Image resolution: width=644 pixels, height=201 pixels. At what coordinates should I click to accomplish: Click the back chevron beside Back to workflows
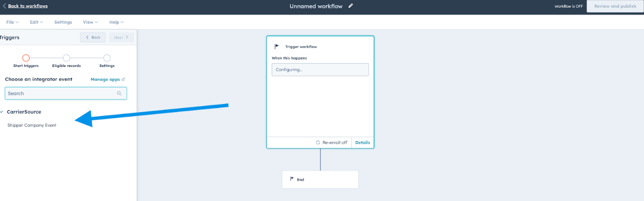pyautogui.click(x=5, y=6)
